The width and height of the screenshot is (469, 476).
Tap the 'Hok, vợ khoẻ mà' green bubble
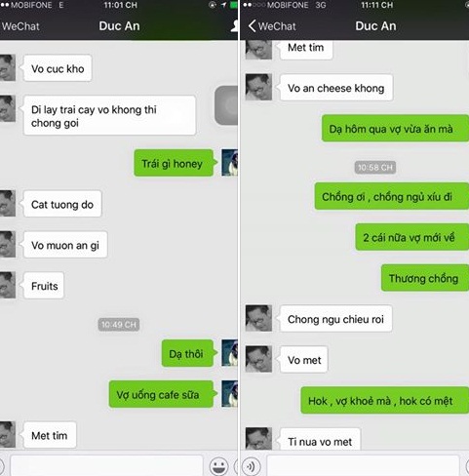[385, 400]
